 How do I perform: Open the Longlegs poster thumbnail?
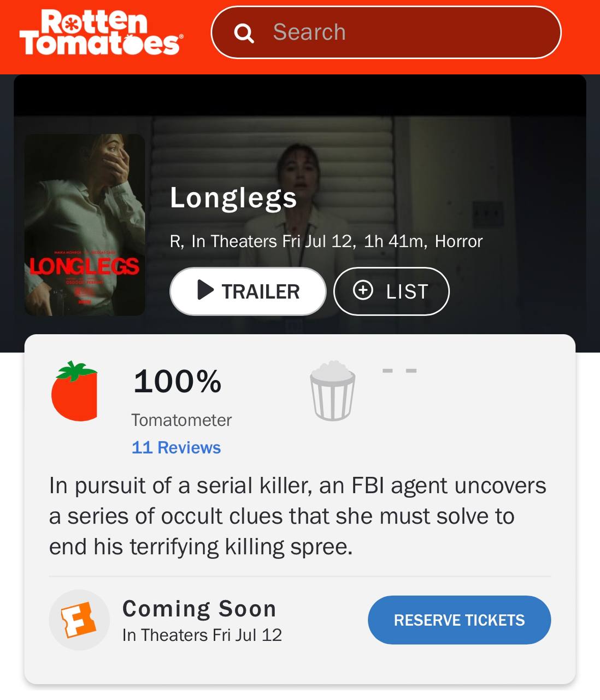coord(85,225)
